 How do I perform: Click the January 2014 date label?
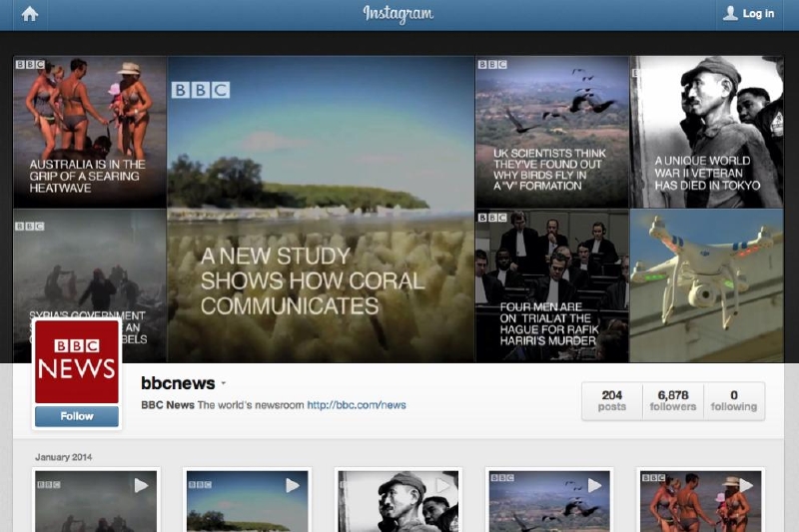(64, 457)
